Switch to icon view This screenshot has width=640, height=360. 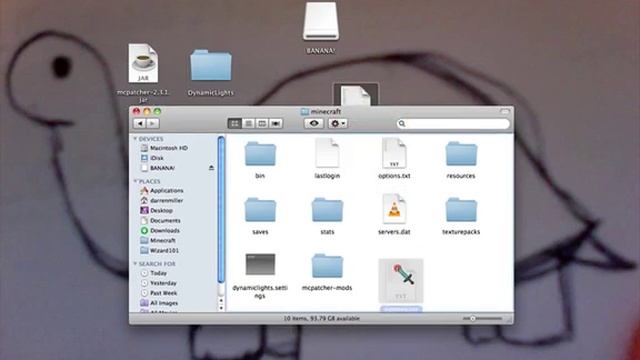click(x=235, y=123)
